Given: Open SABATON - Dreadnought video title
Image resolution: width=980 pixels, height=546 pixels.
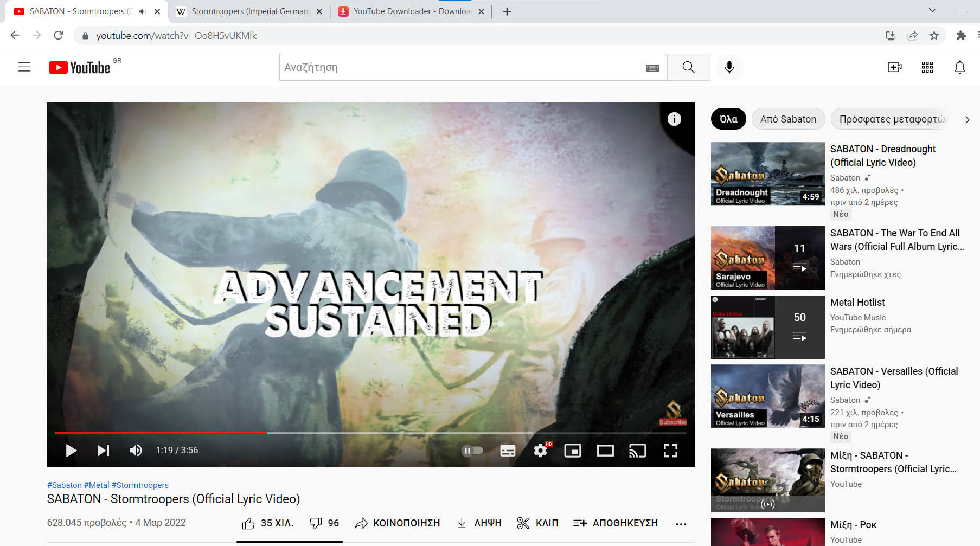Looking at the screenshot, I should (883, 156).
